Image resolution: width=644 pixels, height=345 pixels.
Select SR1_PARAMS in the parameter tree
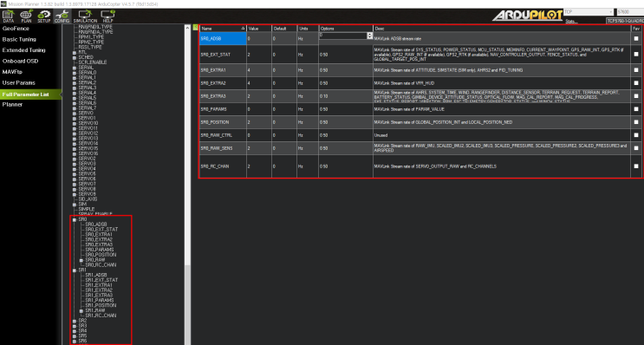pos(100,300)
